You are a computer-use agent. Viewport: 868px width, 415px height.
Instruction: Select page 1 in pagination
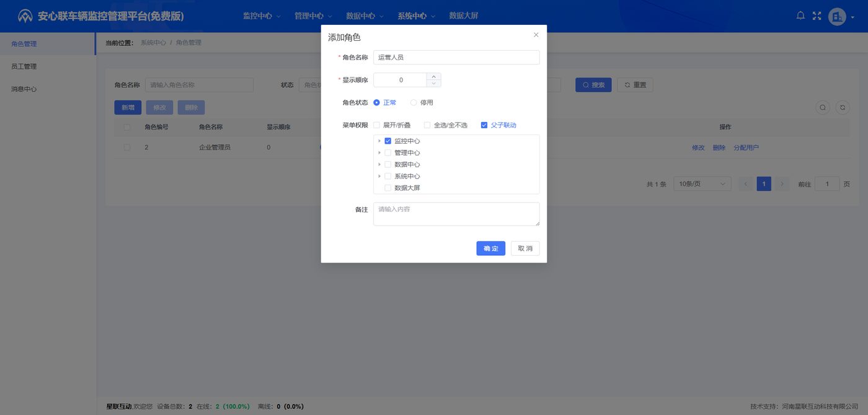[x=764, y=184]
